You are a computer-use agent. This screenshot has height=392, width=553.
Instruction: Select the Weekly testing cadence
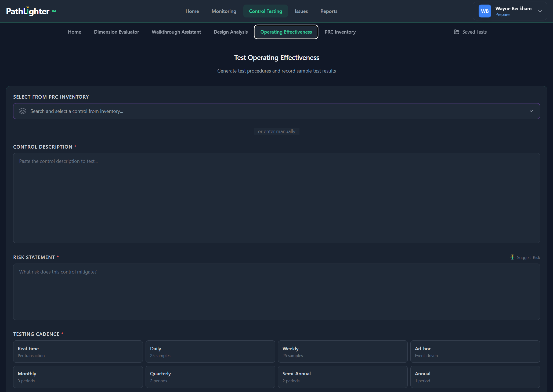pyautogui.click(x=342, y=351)
